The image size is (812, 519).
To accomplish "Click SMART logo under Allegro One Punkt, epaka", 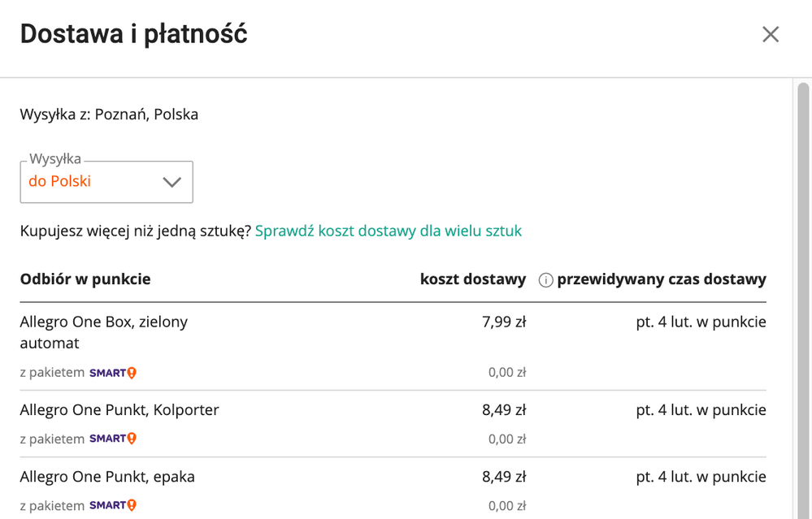I will pyautogui.click(x=113, y=505).
